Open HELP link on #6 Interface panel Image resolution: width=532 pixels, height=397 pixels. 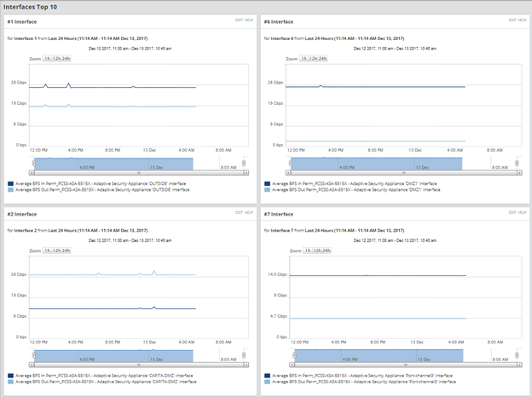tap(522, 20)
